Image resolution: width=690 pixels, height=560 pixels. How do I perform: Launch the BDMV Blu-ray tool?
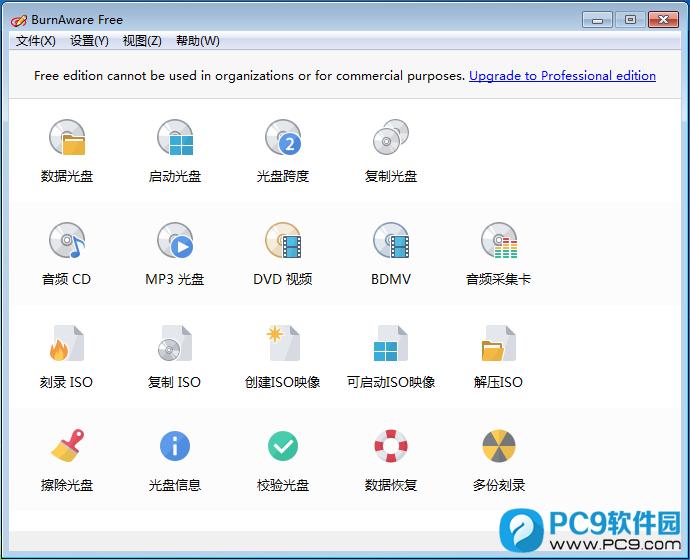click(391, 254)
